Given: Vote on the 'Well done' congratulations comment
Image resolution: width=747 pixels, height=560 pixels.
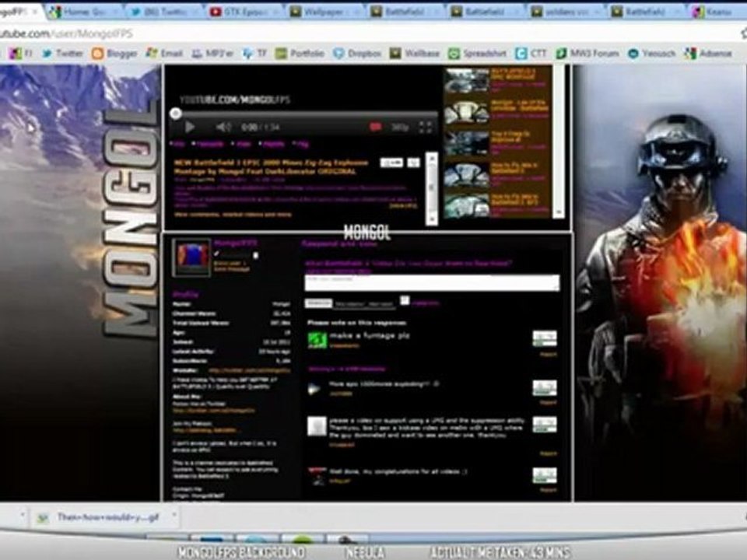Looking at the screenshot, I should click(x=545, y=474).
